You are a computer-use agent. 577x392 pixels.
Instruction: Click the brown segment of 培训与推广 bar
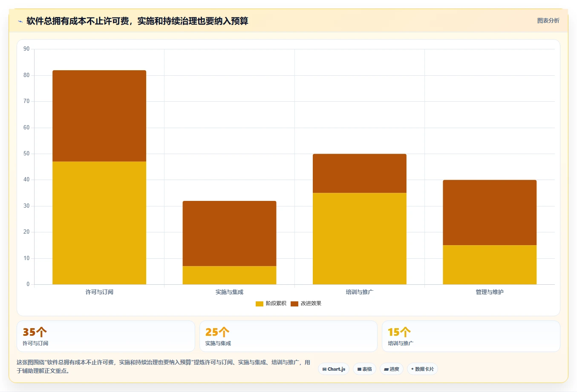[360, 173]
